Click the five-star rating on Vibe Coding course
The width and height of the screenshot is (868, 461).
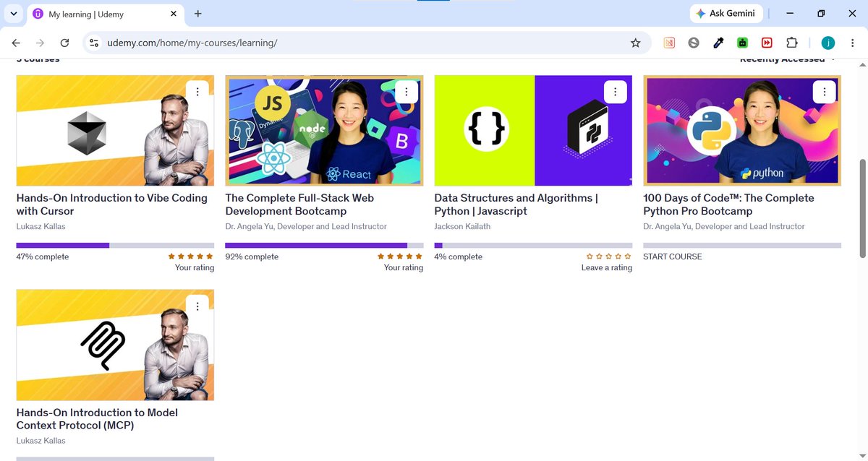pos(191,257)
